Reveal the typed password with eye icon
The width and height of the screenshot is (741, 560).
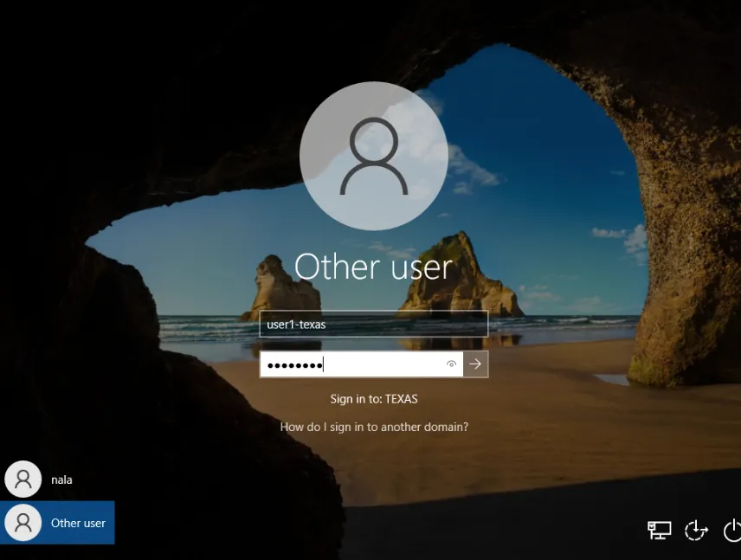pyautogui.click(x=451, y=364)
